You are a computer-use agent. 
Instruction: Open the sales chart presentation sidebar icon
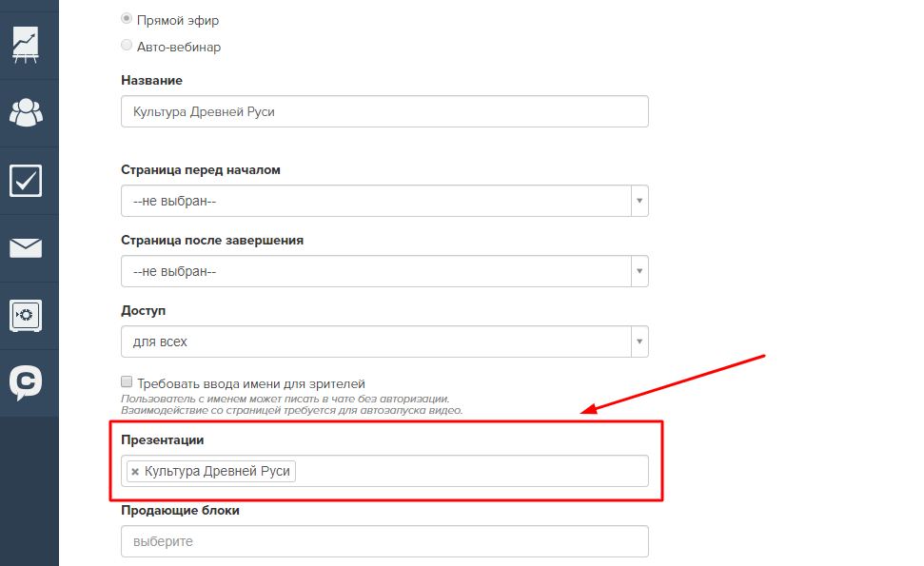[26, 45]
